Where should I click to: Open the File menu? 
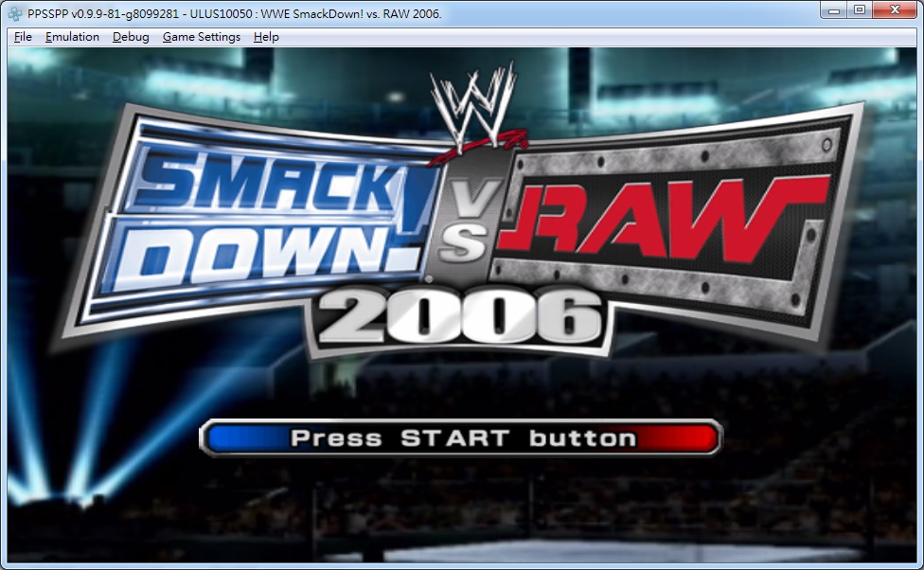(x=23, y=37)
